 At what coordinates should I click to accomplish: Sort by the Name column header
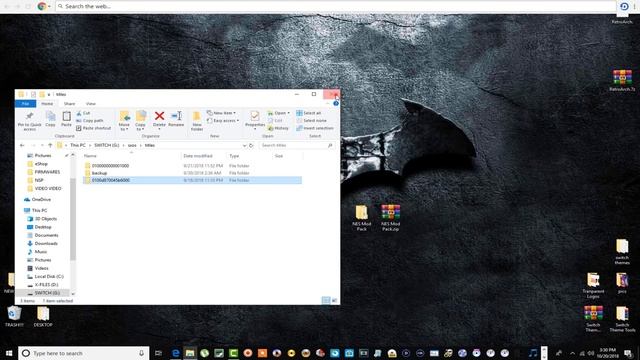pyautogui.click(x=90, y=156)
